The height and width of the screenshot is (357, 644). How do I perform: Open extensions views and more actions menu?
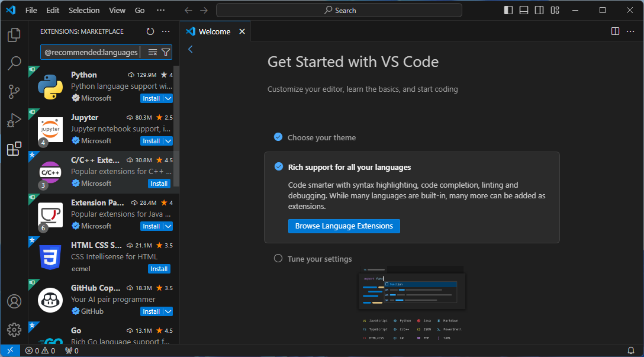166,31
